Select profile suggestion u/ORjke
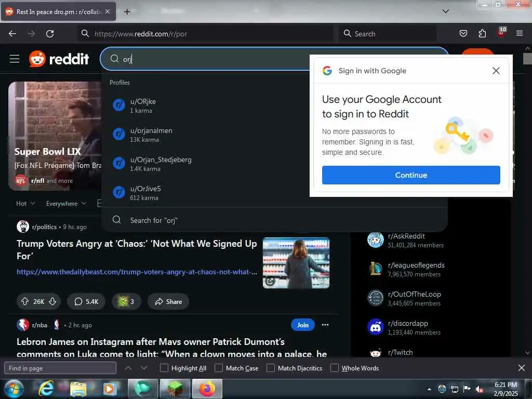 (274, 105)
